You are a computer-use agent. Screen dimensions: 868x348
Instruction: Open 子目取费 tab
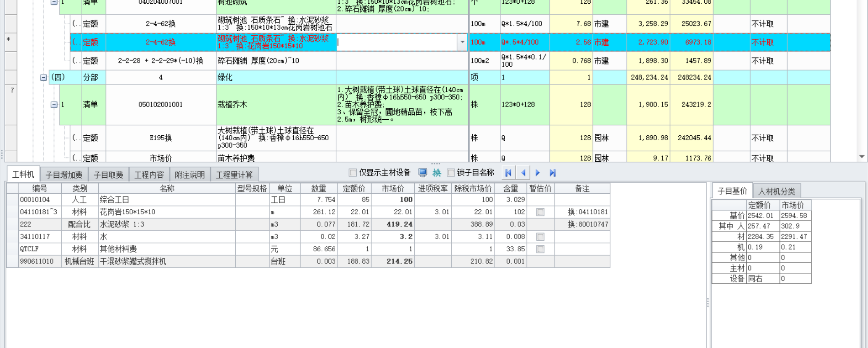(x=109, y=175)
